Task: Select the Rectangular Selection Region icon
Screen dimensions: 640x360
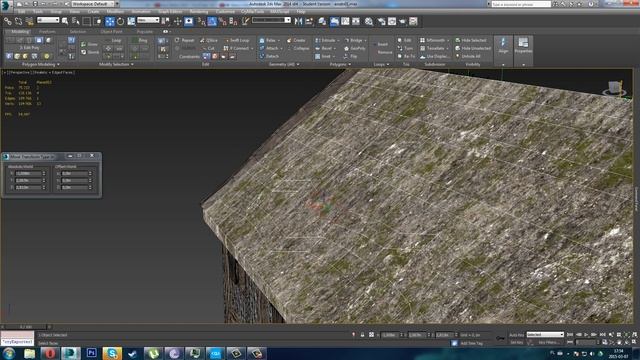Action: pyautogui.click(x=87, y=21)
